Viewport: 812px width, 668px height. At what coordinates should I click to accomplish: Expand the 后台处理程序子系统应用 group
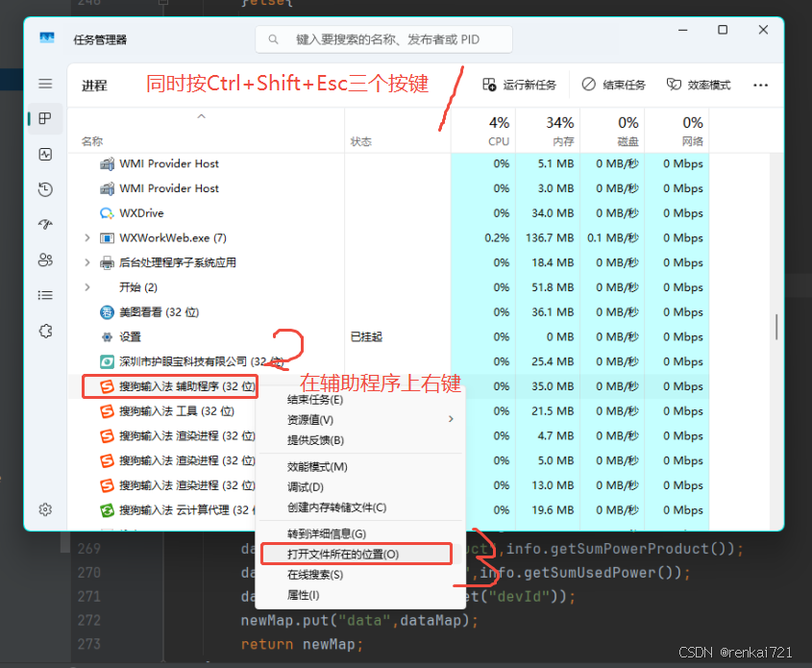click(87, 262)
